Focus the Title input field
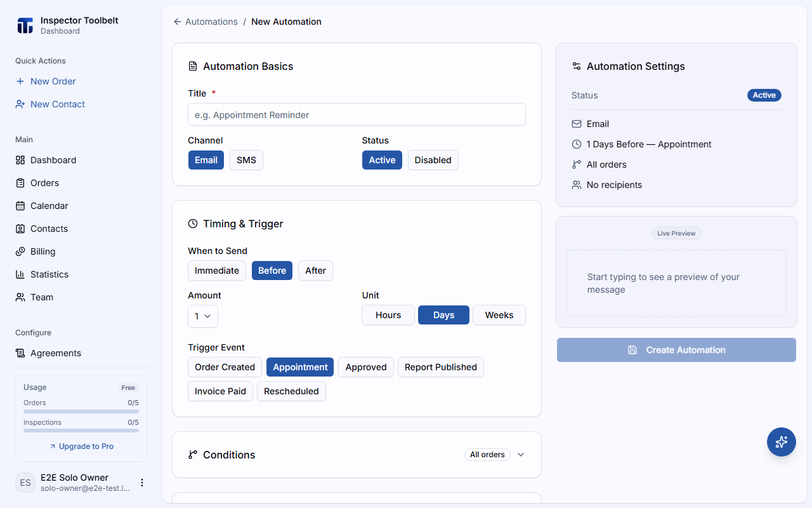The width and height of the screenshot is (812, 508). coord(357,115)
